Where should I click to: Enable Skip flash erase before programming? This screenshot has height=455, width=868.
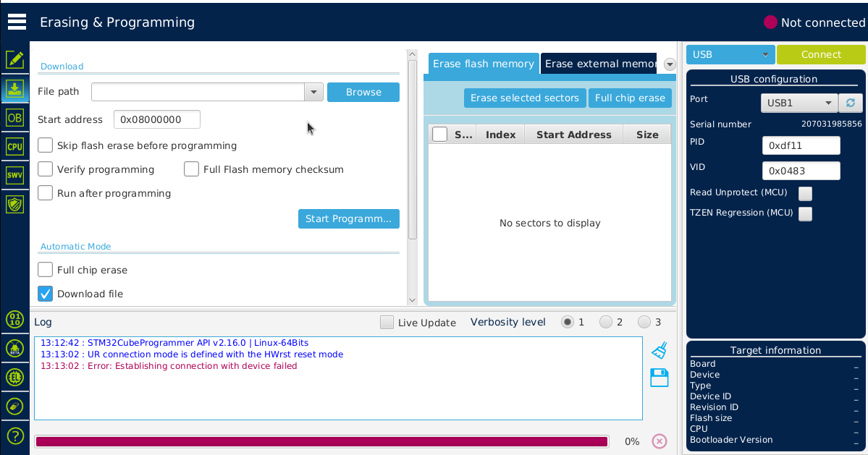point(46,145)
